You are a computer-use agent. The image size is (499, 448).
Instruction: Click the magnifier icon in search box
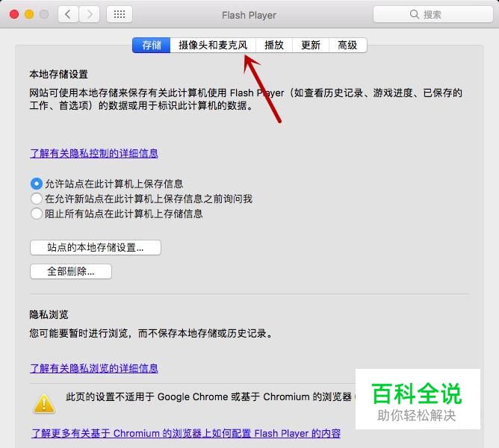tap(414, 14)
